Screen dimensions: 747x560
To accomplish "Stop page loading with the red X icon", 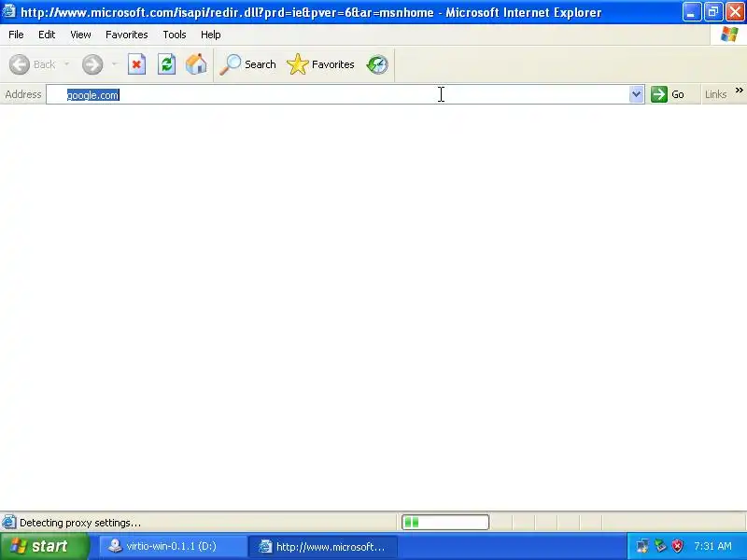I will tap(136, 64).
